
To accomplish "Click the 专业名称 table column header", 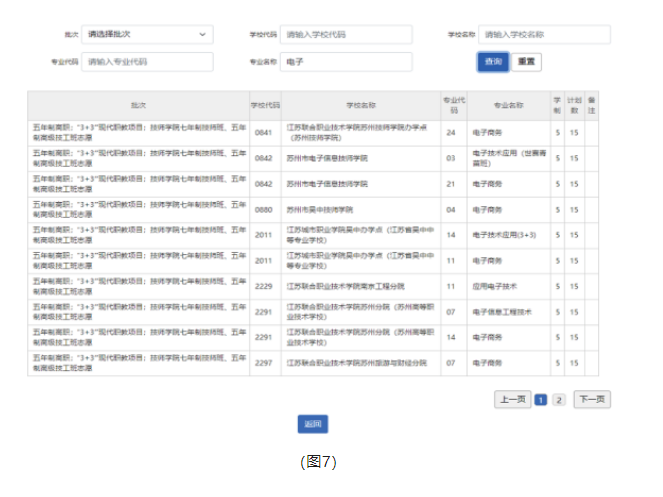I will [x=508, y=105].
